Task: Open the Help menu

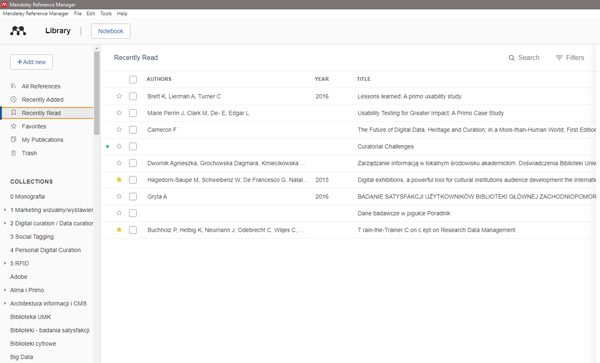Action: click(122, 13)
